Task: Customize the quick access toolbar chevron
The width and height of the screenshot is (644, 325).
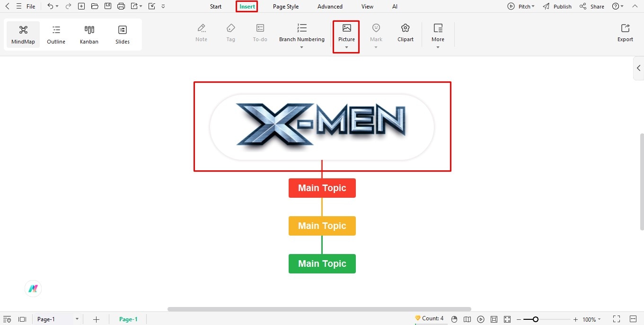Action: click(x=163, y=7)
